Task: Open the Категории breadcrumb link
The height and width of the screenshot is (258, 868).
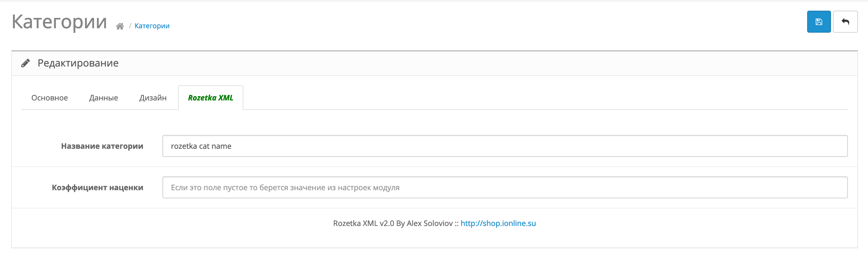Action: point(152,26)
